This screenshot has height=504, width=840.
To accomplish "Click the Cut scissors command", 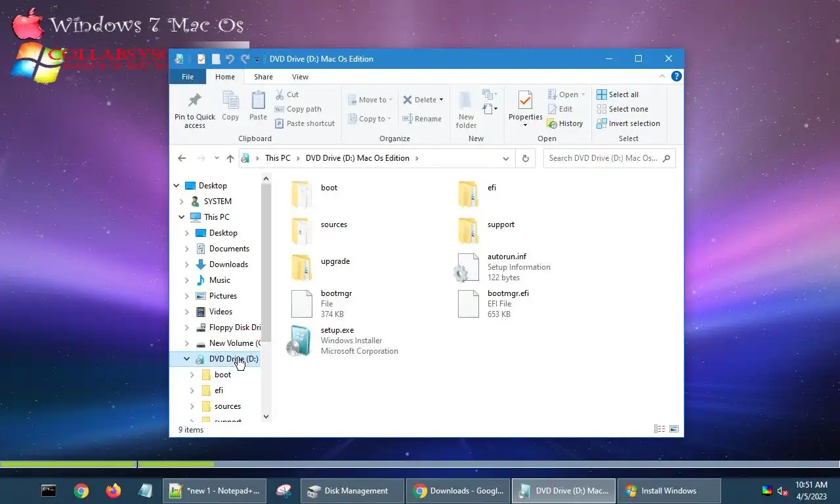I will [x=287, y=94].
